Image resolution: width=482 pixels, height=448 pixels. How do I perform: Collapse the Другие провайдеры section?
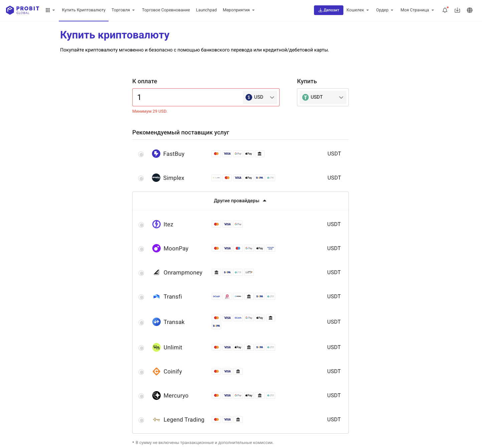tap(240, 201)
